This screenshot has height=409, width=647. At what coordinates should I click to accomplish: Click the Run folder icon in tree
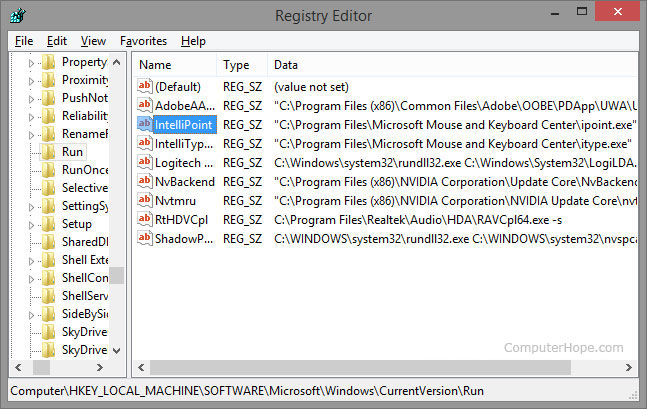[x=48, y=152]
